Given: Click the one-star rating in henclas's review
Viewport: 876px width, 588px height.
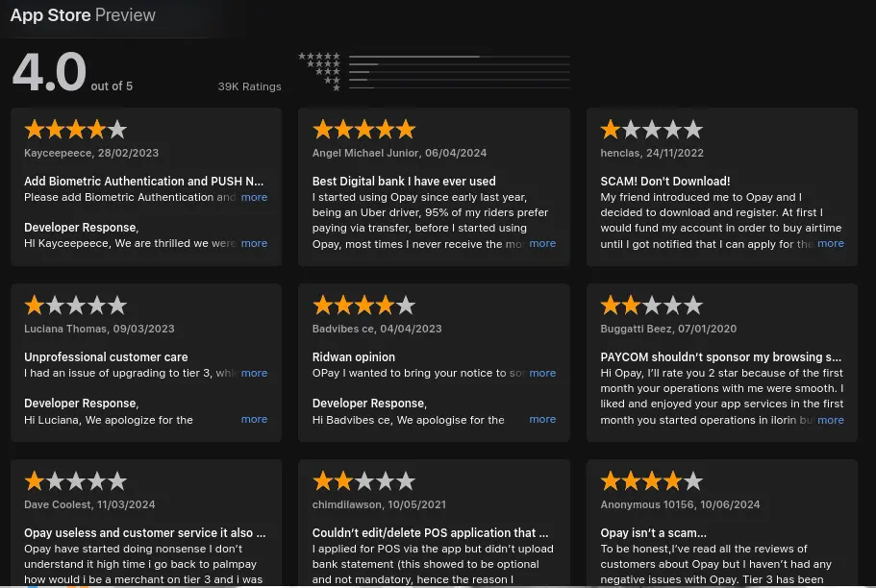Looking at the screenshot, I should click(652, 130).
